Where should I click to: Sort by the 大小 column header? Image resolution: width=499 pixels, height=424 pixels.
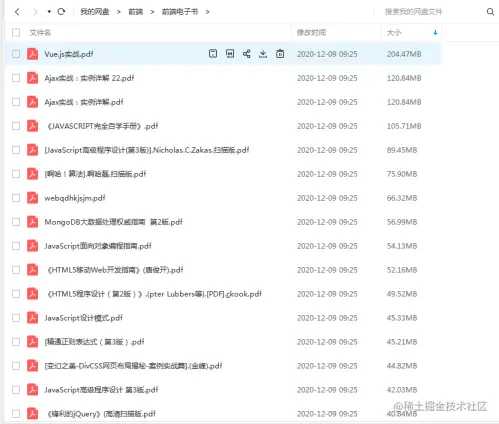(394, 32)
